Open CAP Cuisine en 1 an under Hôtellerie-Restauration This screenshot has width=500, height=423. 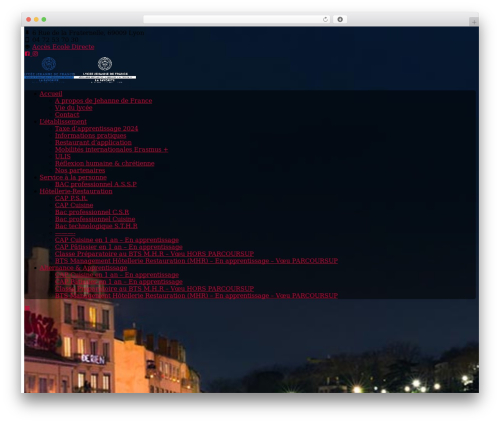tap(117, 240)
